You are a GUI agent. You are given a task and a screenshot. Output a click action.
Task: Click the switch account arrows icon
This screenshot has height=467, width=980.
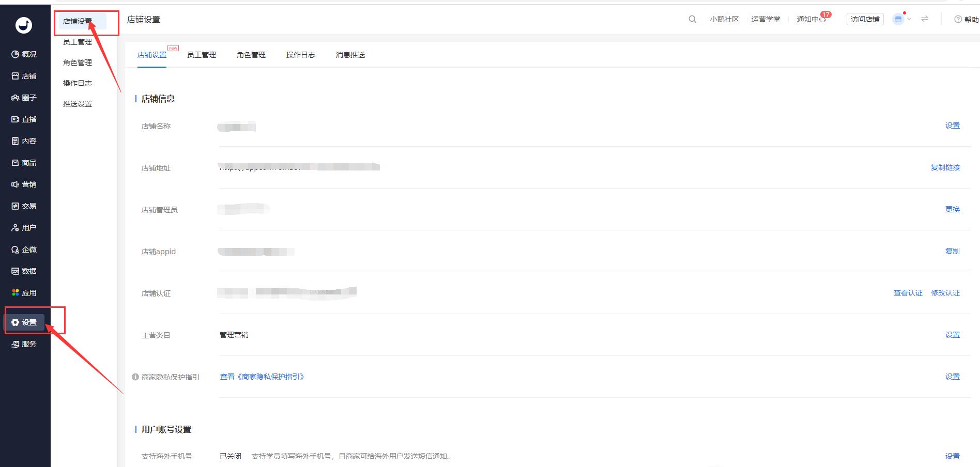point(925,19)
